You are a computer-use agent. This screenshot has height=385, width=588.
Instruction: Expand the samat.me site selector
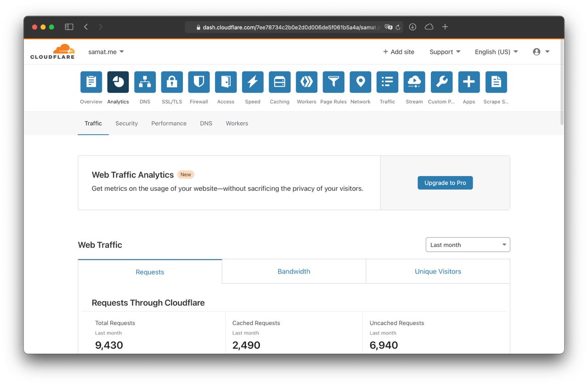(x=106, y=52)
